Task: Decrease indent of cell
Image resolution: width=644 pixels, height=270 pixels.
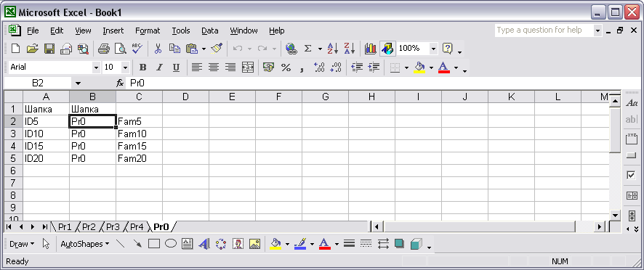Action: click(x=357, y=67)
